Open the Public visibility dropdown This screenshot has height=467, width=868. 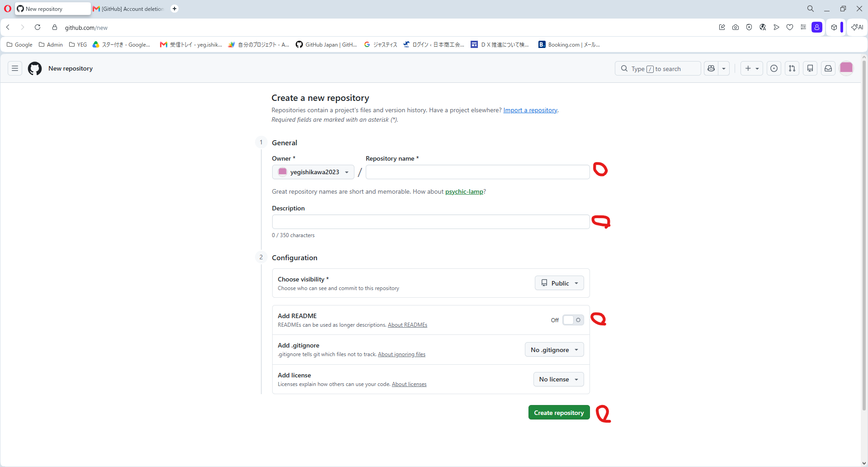click(x=559, y=283)
